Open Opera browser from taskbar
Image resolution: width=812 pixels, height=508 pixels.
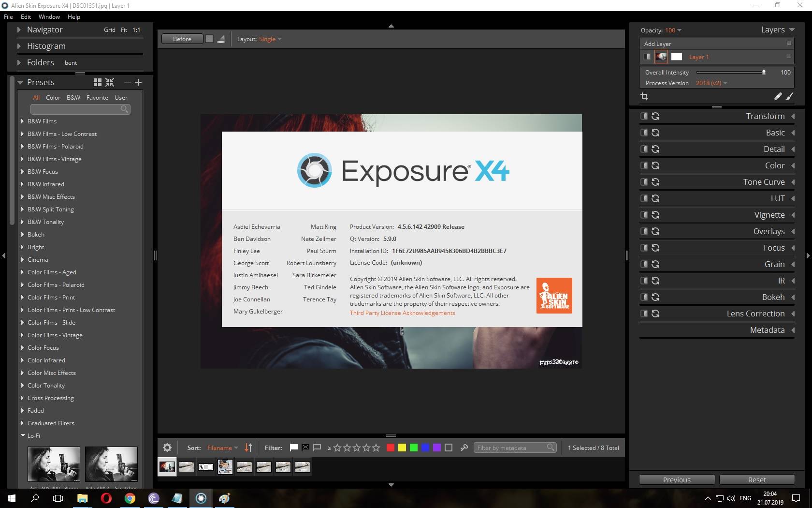coord(106,498)
